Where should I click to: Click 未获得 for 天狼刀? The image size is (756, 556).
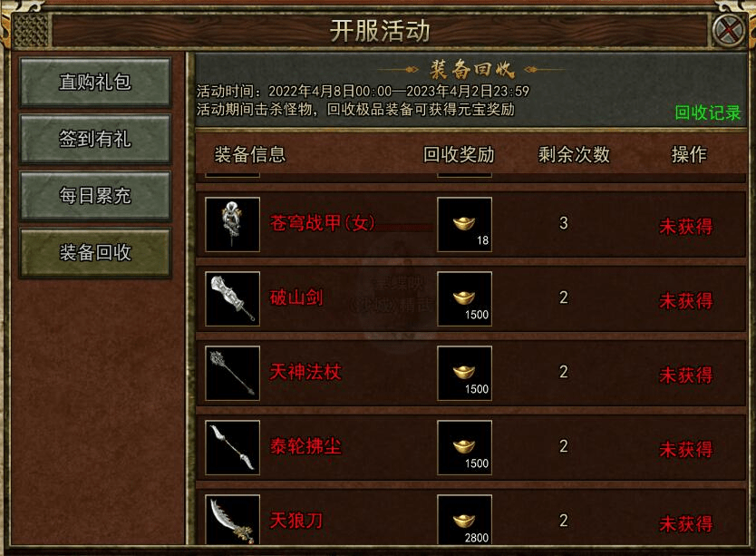click(686, 523)
